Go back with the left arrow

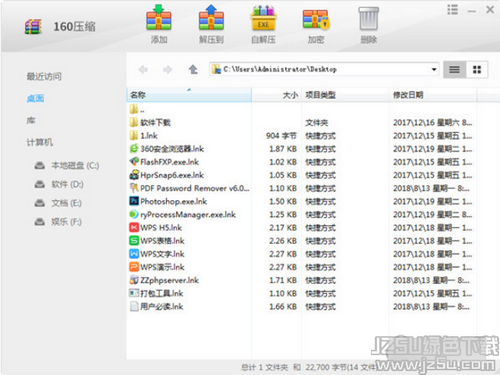143,70
